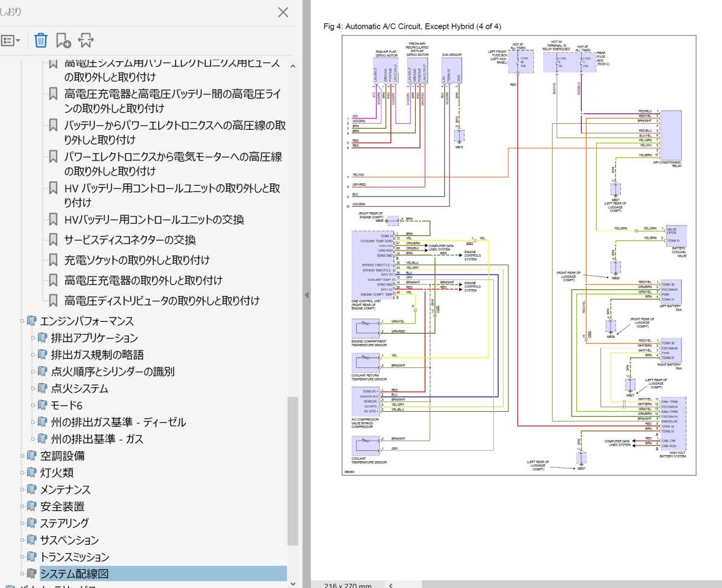Image resolution: width=722 pixels, height=588 pixels.
Task: Click the bookmarks panel vertical scrollbar thumb
Action: click(293, 471)
